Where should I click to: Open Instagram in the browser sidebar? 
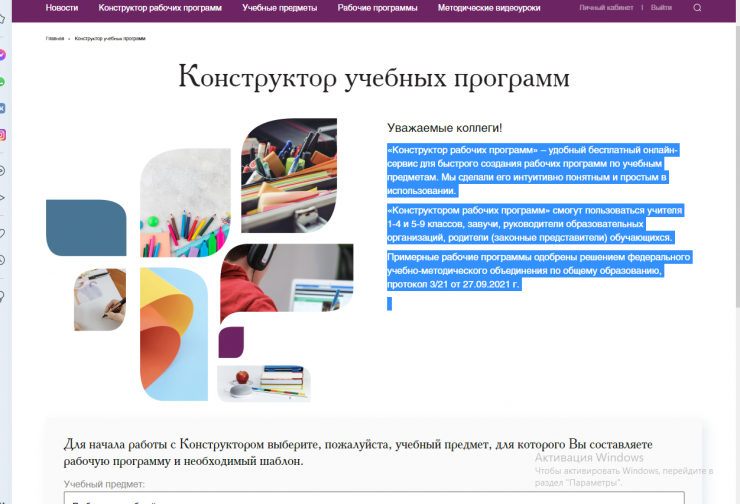3,135
